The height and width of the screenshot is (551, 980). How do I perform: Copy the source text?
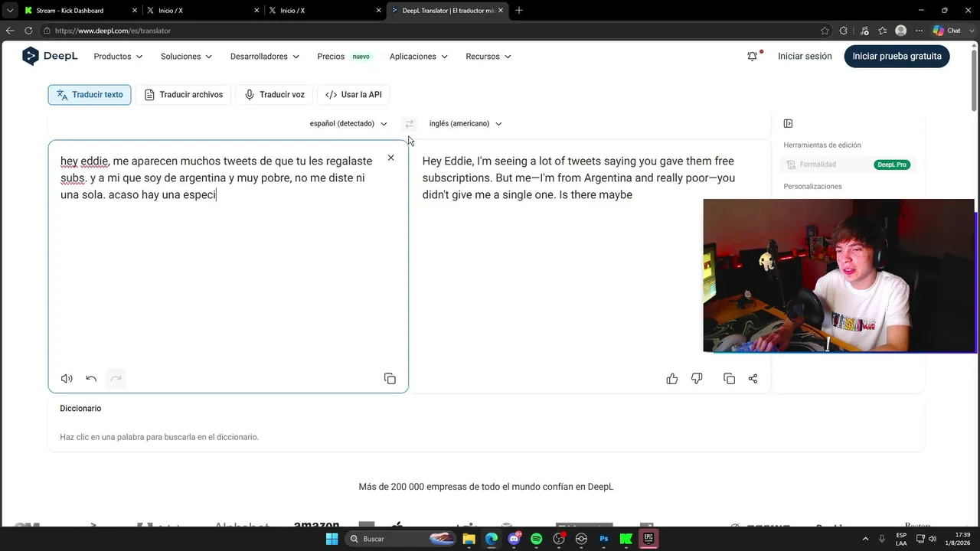point(390,379)
